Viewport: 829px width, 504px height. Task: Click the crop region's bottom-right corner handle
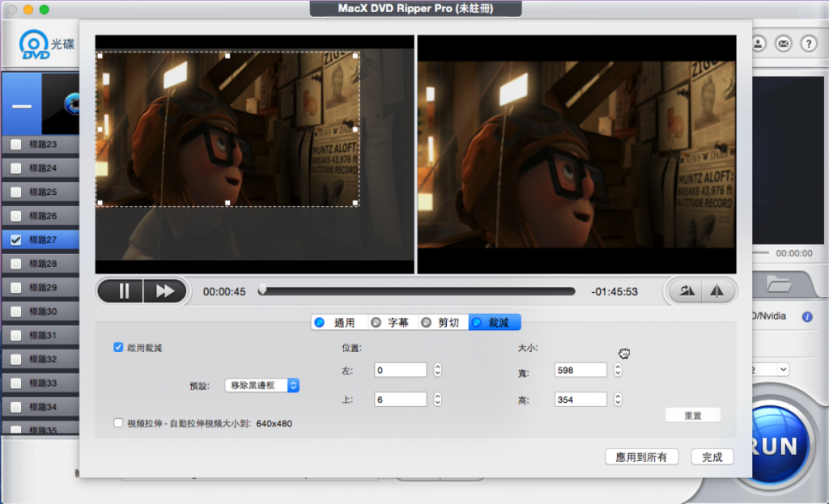click(356, 203)
